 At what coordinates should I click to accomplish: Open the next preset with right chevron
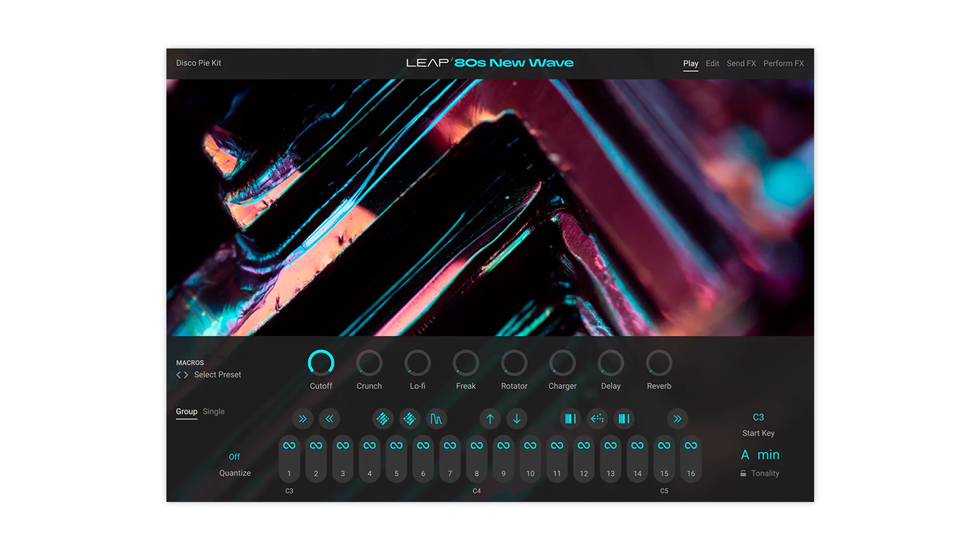click(x=186, y=375)
